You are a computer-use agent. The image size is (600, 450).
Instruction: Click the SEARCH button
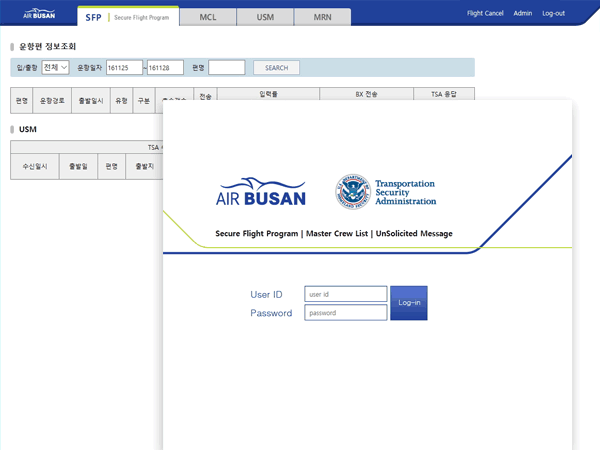(276, 68)
